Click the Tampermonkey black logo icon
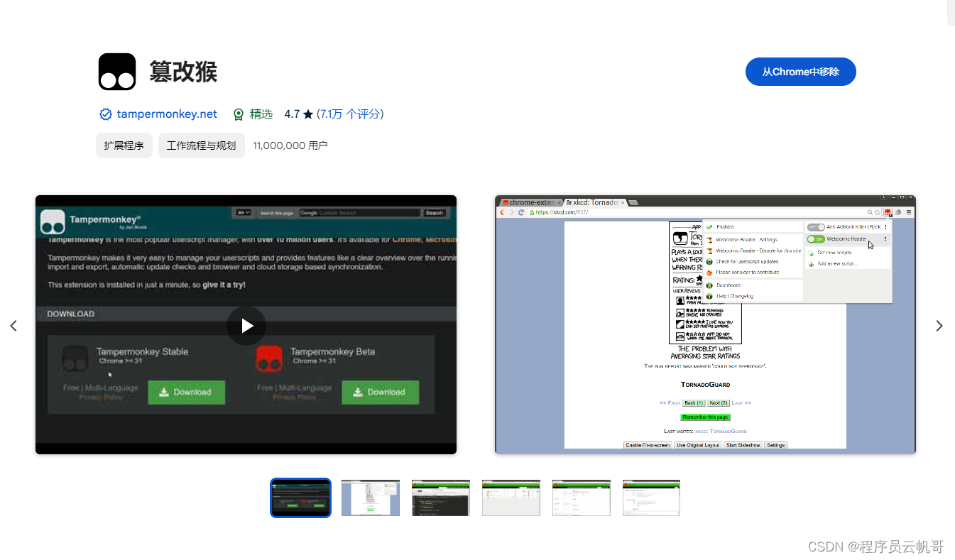Image resolution: width=955 pixels, height=560 pixels. tap(117, 72)
